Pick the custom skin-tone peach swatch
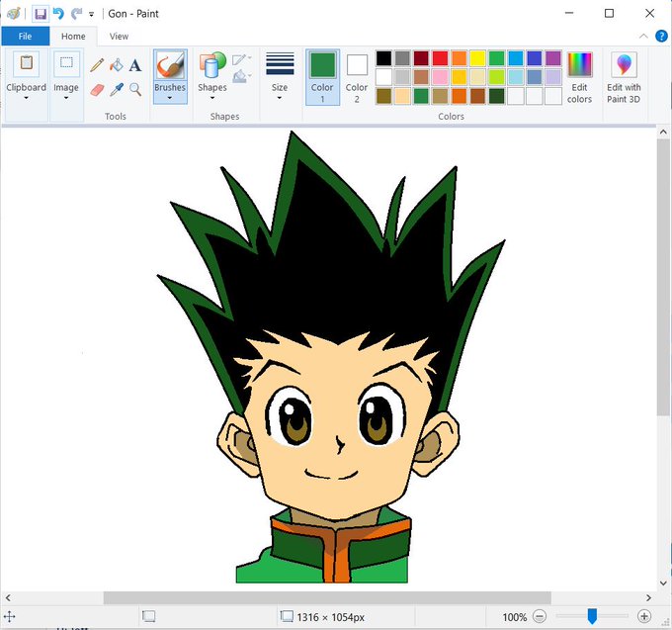 pos(402,96)
